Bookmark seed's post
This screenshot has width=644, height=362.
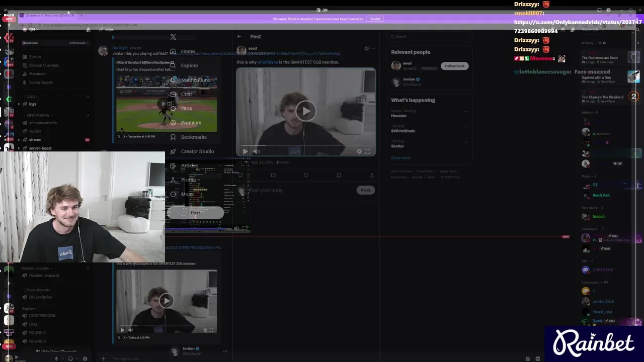click(x=339, y=175)
